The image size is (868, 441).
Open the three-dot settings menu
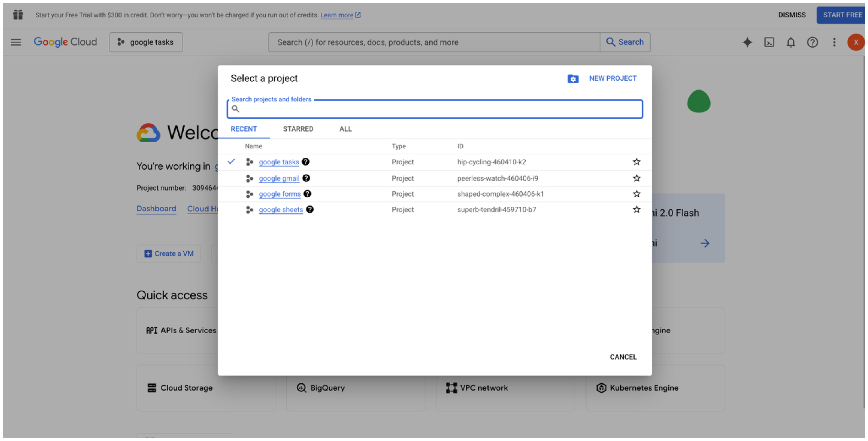(x=834, y=42)
